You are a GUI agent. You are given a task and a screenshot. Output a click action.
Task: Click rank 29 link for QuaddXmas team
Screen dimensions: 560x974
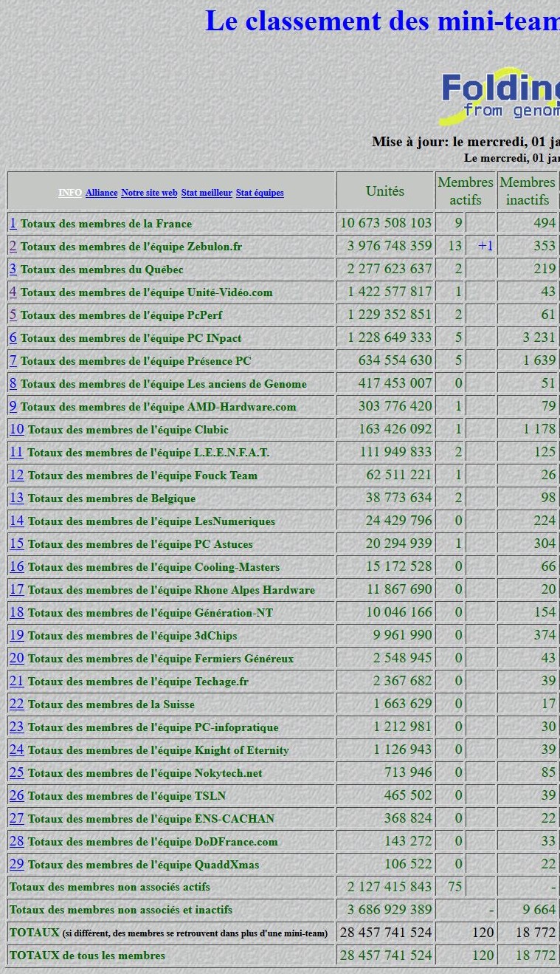pyautogui.click(x=16, y=864)
